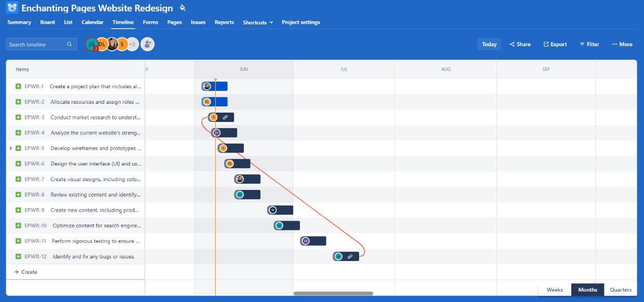
Task: Click the orange today marker at timeline top
Action: (x=215, y=79)
